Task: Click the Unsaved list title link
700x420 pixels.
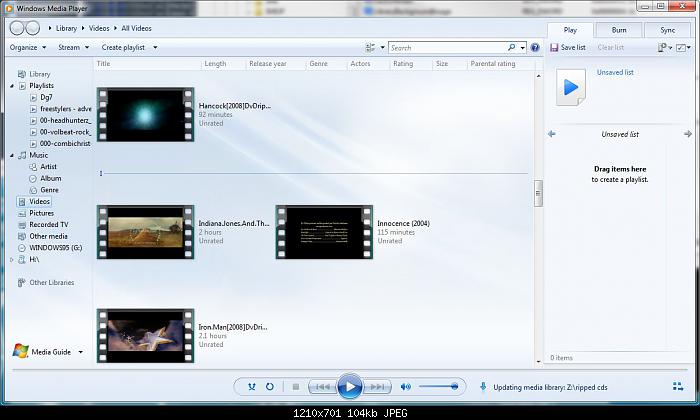Action: (615, 72)
